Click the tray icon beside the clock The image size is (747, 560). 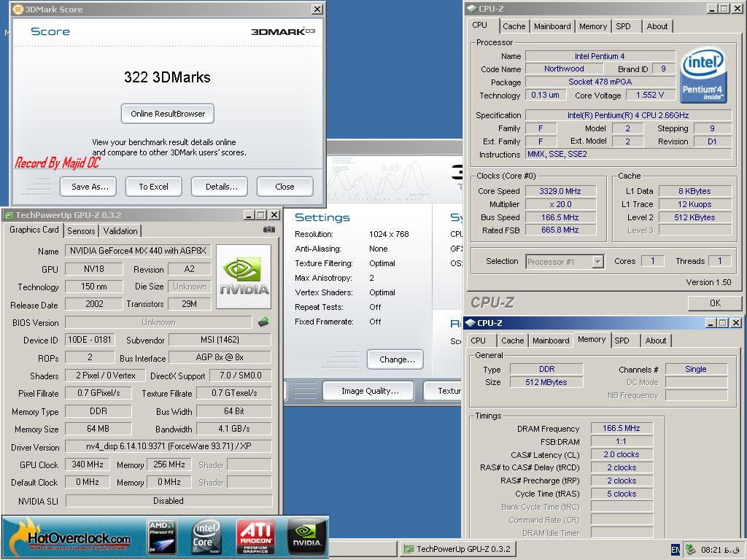click(690, 550)
